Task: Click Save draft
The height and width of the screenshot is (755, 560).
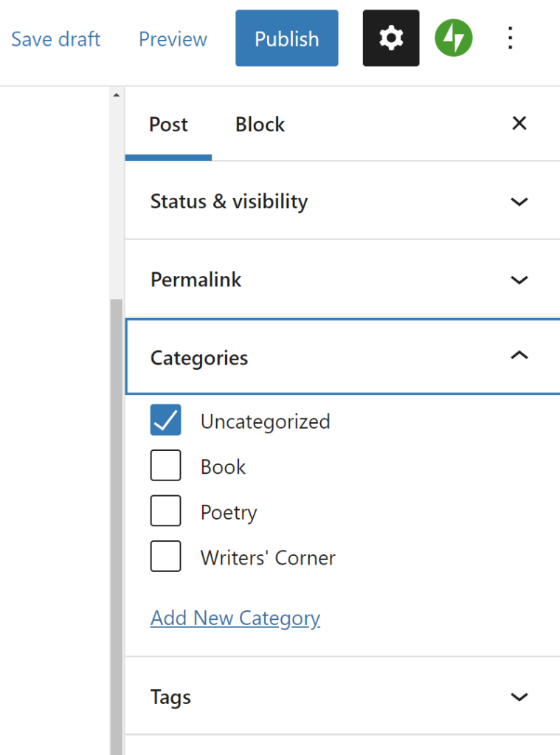Action: [56, 39]
